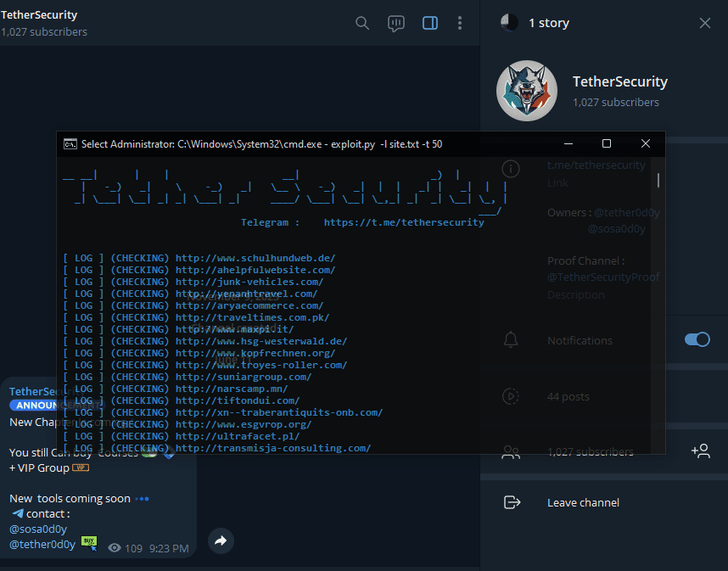This screenshot has height=571, width=728.
Task: Click the www.esgvrop.org log line
Action: point(188,424)
